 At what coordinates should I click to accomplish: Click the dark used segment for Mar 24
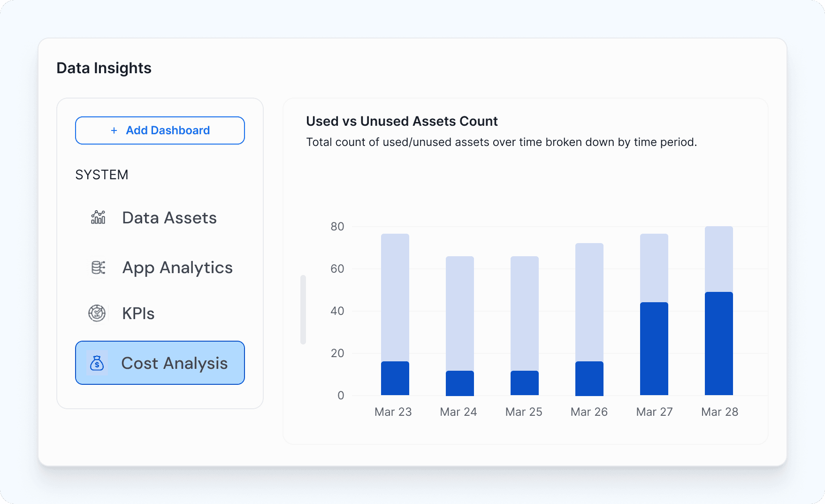tap(460, 383)
